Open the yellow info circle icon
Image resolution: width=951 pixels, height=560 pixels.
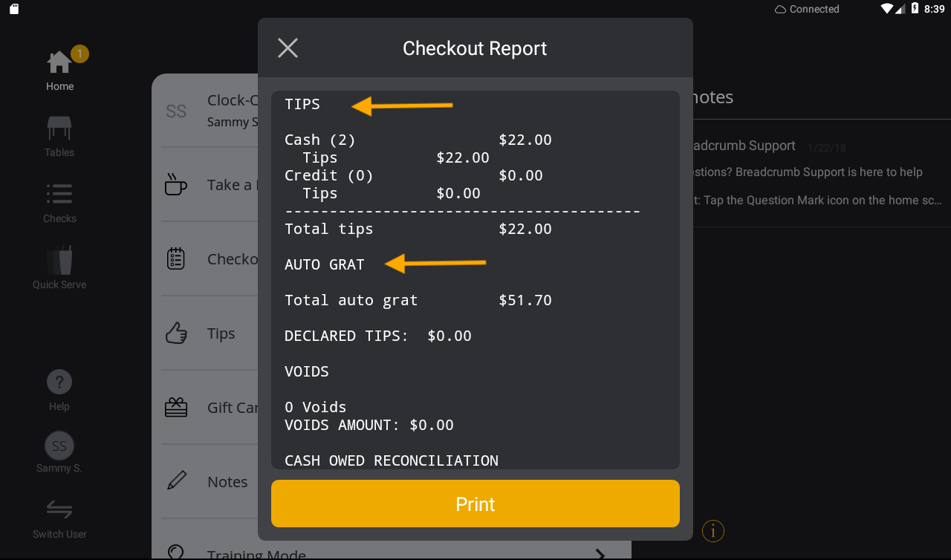click(713, 531)
